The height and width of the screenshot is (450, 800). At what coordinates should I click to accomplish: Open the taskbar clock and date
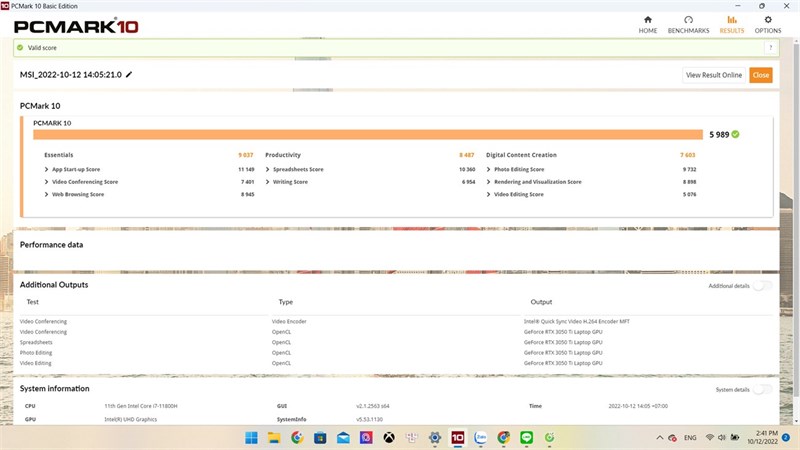click(762, 437)
